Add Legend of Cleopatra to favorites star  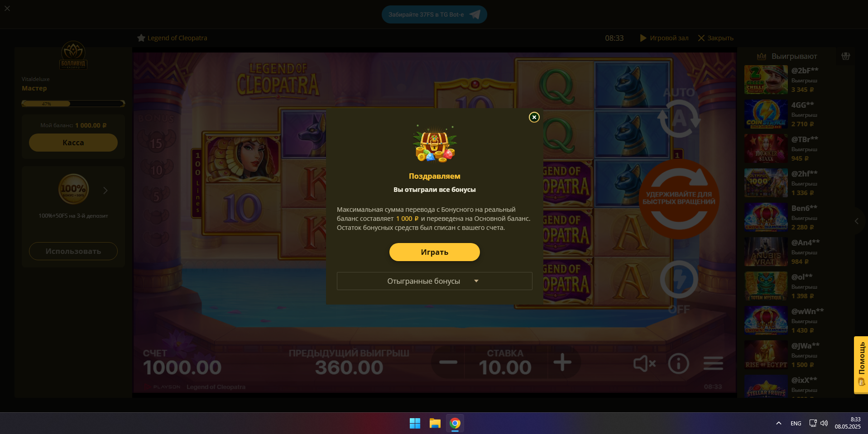141,38
